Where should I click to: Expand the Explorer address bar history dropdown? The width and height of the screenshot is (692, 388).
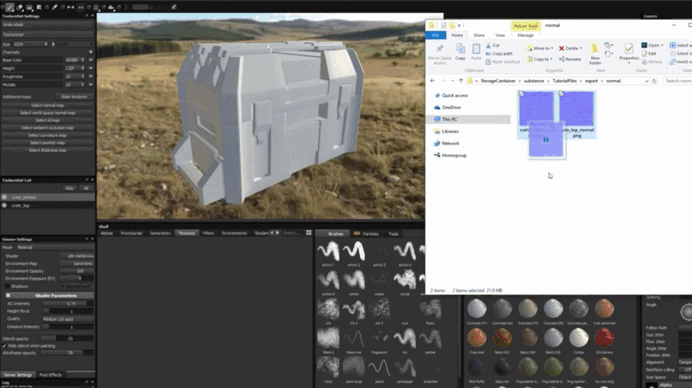(647, 81)
